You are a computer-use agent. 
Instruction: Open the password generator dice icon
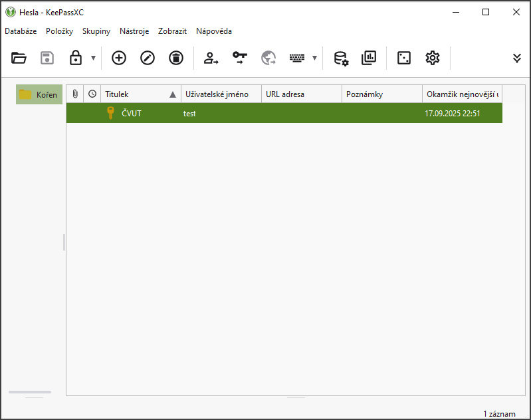[x=404, y=58]
